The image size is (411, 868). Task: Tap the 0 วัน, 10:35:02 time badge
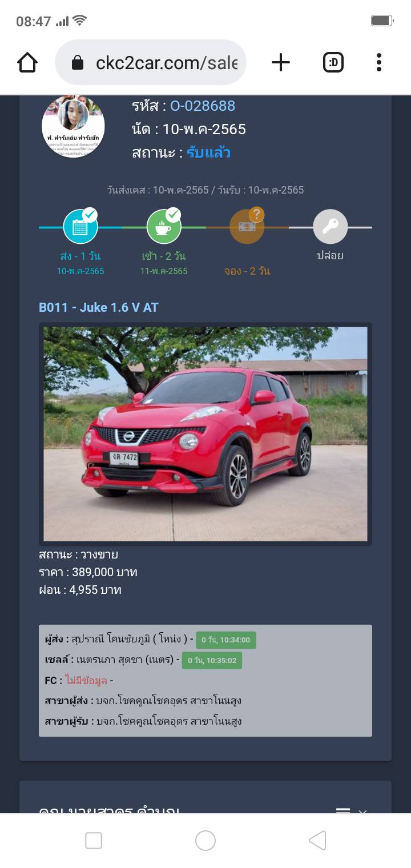[x=212, y=661]
